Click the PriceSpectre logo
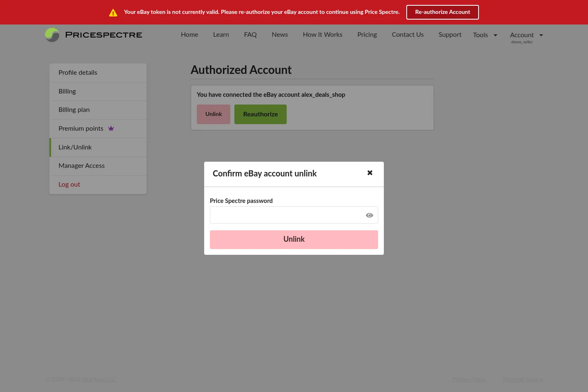588x392 pixels. [94, 35]
